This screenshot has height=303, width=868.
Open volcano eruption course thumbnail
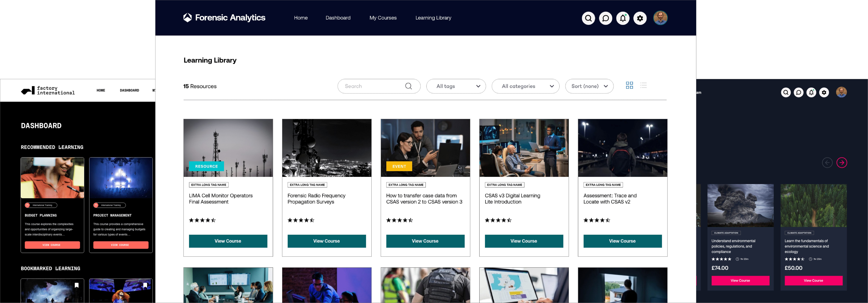pos(740,205)
